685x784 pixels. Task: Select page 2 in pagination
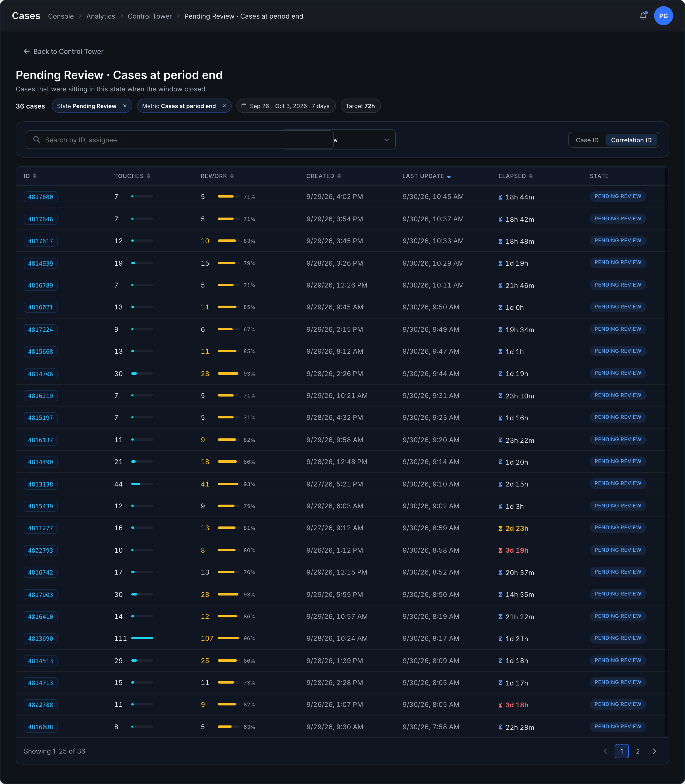(638, 751)
